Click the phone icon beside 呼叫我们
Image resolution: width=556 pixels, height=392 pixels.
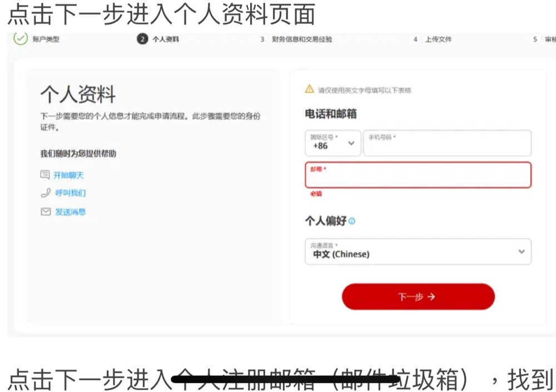click(x=46, y=193)
